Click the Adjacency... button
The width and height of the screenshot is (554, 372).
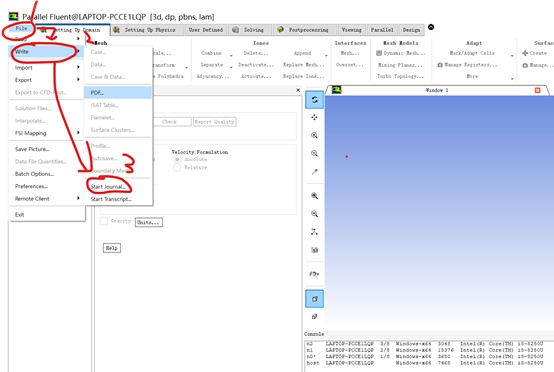[x=213, y=76]
